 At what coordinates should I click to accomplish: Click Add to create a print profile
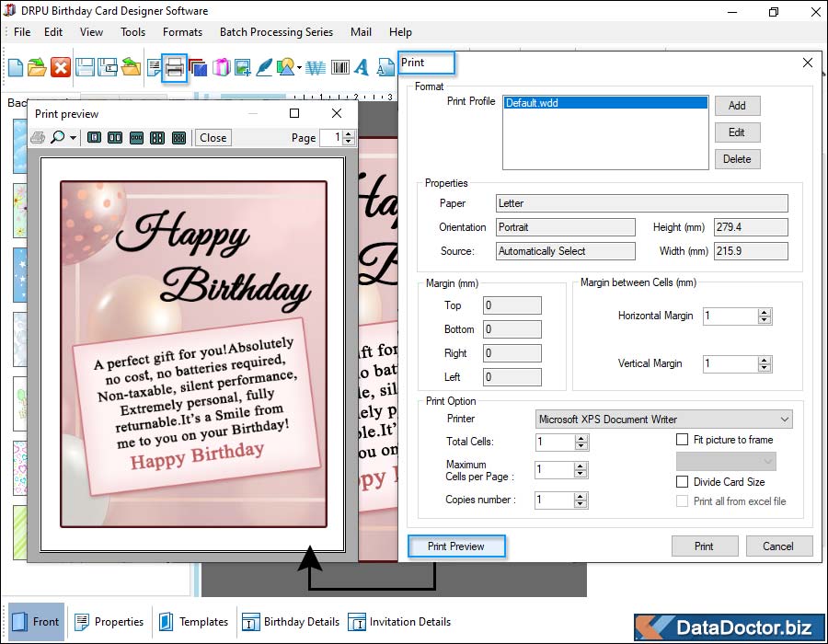737,106
